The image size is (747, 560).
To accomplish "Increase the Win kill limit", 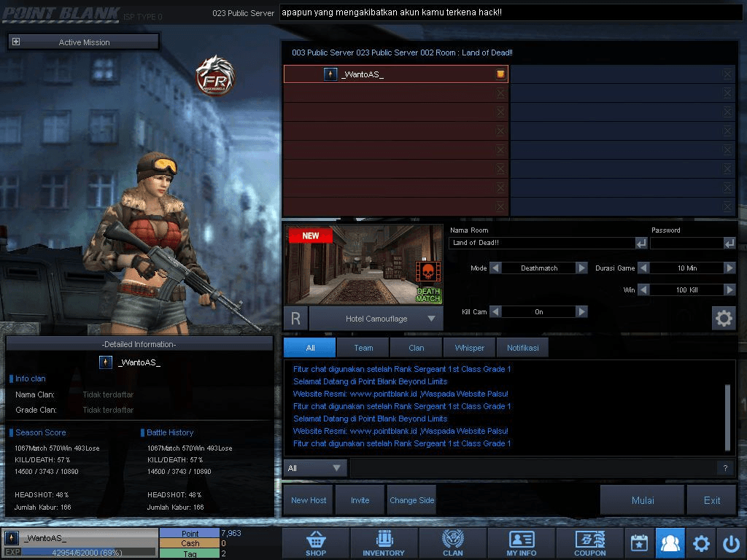I will pos(729,289).
